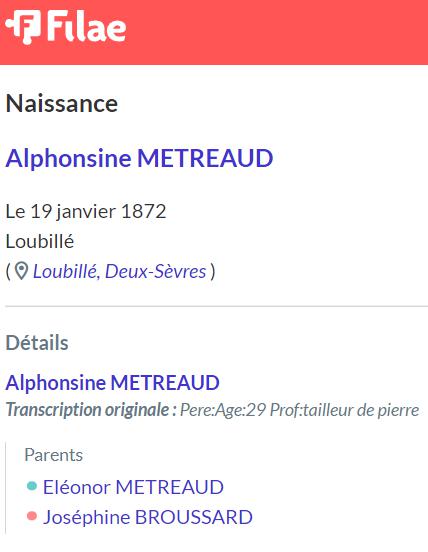The image size is (428, 552).
Task: Click the Transcription originale label
Action: tap(91, 410)
